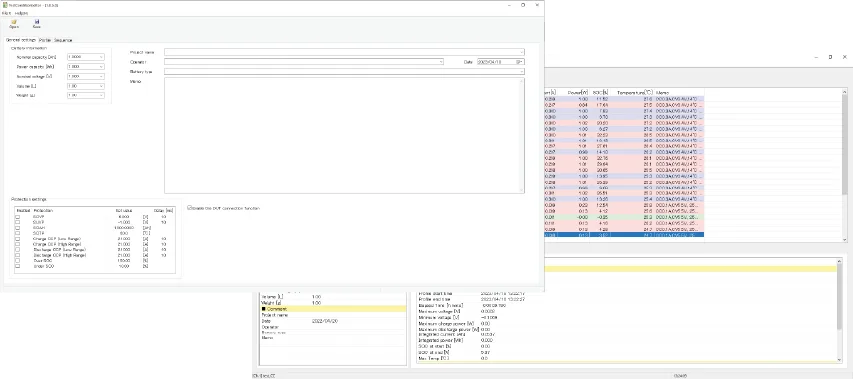Open the Battery type dropdown arrow
The image size is (853, 380).
pyautogui.click(x=522, y=71)
